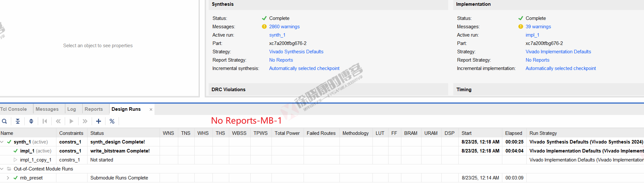Collapse Out-of-Context Module Runs group
This screenshot has width=644, height=183.
[x=2, y=169]
